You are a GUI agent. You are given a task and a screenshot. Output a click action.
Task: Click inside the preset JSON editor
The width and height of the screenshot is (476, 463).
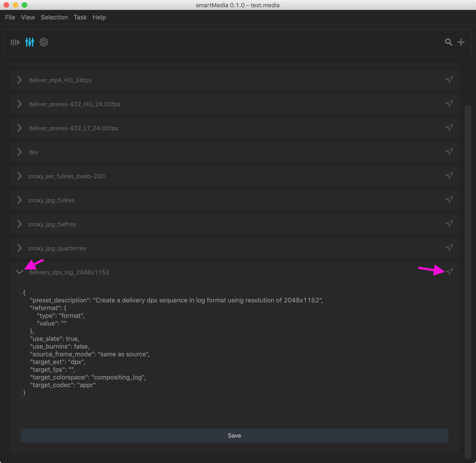234,354
